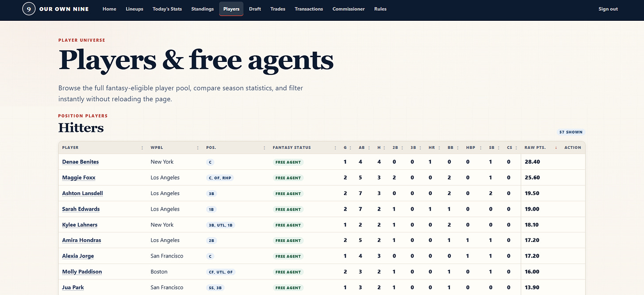Image resolution: width=644 pixels, height=295 pixels.
Task: Click the Sign out link
Action: (x=608, y=9)
